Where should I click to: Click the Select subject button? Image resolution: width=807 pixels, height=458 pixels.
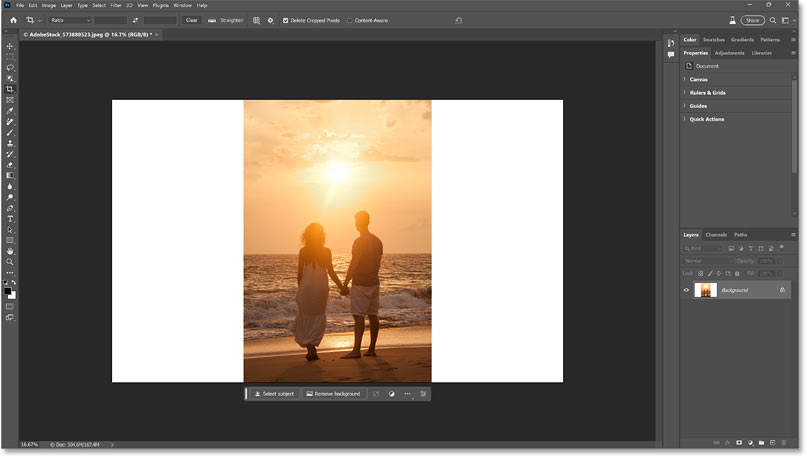[274, 394]
